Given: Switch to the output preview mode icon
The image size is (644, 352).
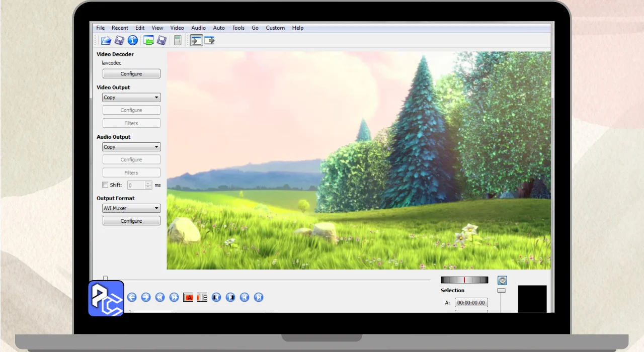Looking at the screenshot, I should point(210,40).
